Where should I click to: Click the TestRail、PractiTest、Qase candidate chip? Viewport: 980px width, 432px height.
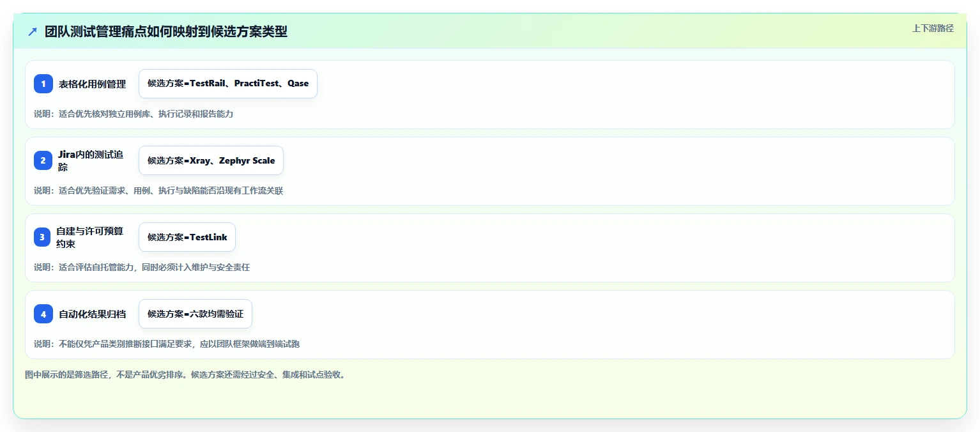click(228, 84)
